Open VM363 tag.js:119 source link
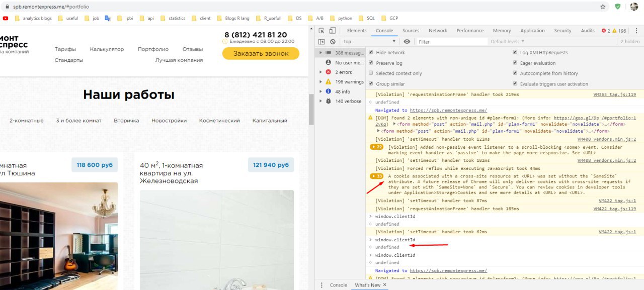Image resolution: width=644 pixels, height=290 pixels. tap(615, 94)
